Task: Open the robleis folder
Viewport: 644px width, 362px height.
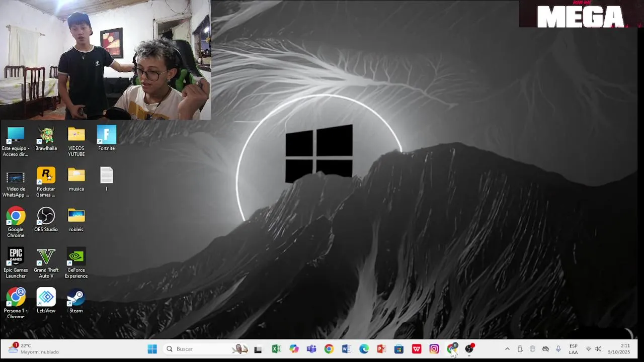Action: pyautogui.click(x=76, y=220)
